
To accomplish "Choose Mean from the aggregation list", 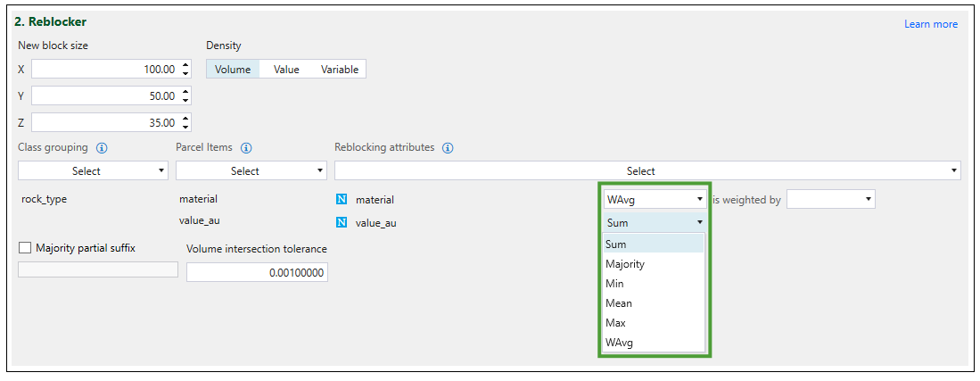I will pyautogui.click(x=619, y=303).
